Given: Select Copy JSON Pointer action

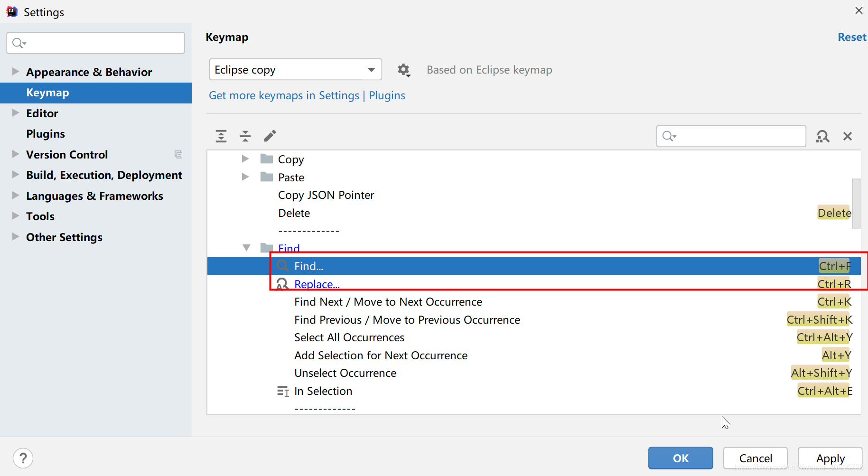Looking at the screenshot, I should tap(534, 195).
